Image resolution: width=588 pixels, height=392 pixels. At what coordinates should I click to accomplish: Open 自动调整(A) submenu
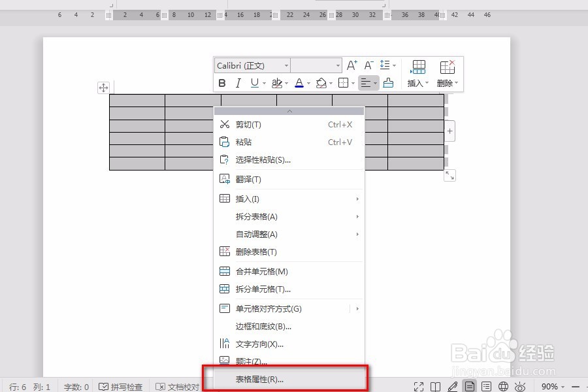pos(289,234)
